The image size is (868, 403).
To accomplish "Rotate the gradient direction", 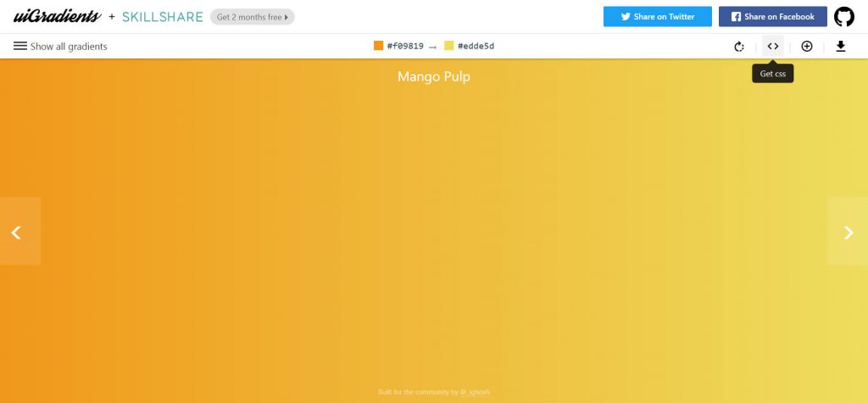I will click(739, 47).
